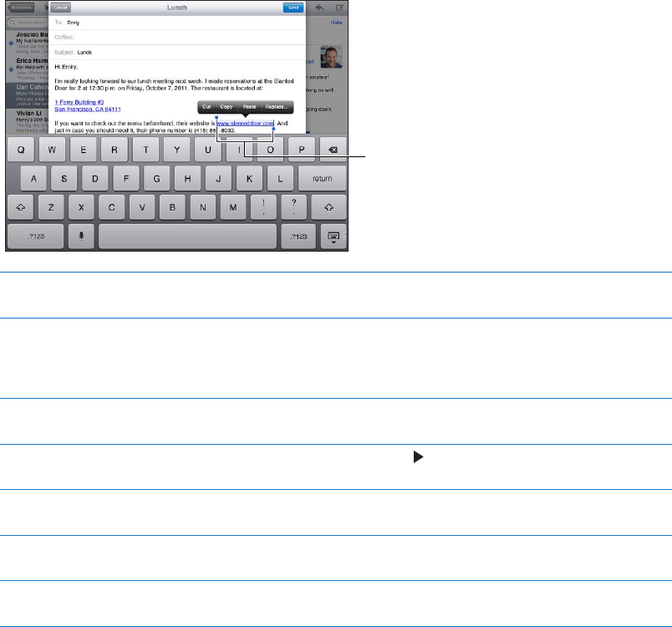Tap the L key
This screenshot has height=627, width=672.
click(x=280, y=179)
